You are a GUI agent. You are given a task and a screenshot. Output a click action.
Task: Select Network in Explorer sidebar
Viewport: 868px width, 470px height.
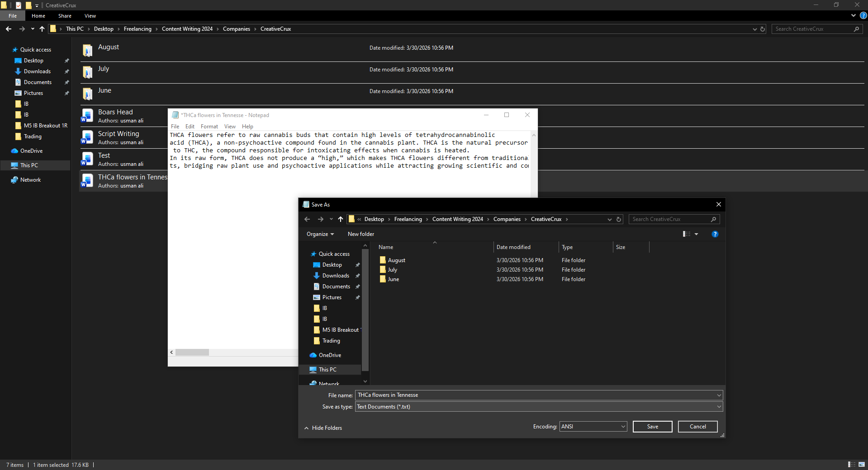30,180
